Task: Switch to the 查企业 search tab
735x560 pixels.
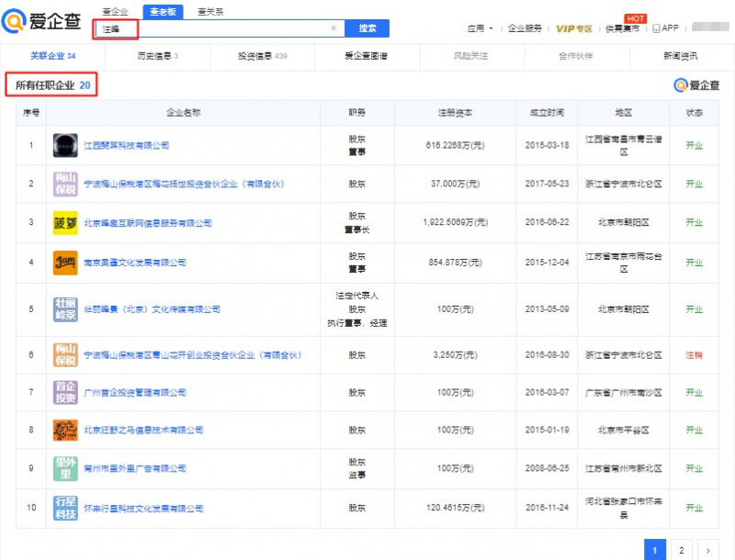Action: [115, 11]
